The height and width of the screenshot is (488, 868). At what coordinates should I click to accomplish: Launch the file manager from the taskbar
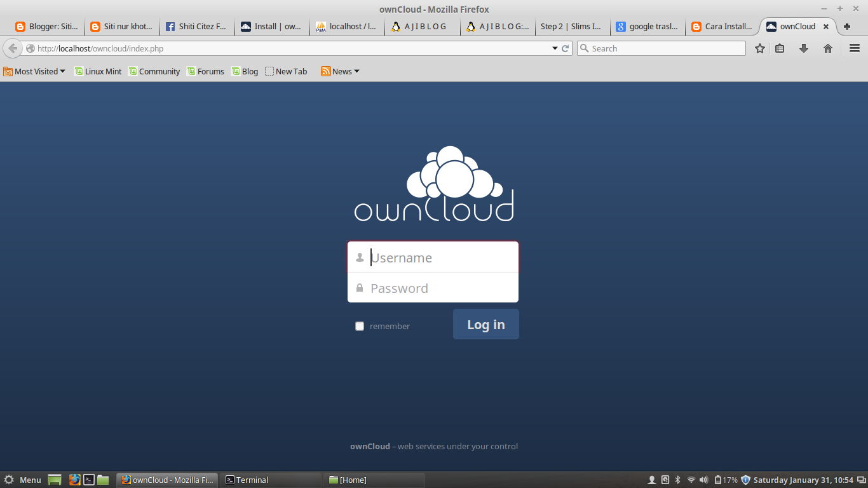[x=103, y=480]
